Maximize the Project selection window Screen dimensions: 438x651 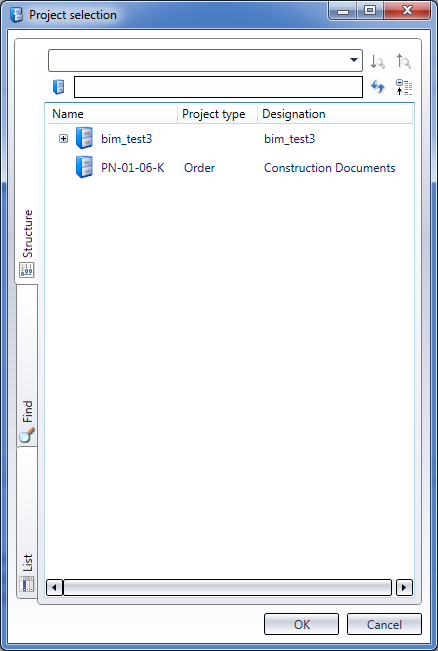(370, 10)
